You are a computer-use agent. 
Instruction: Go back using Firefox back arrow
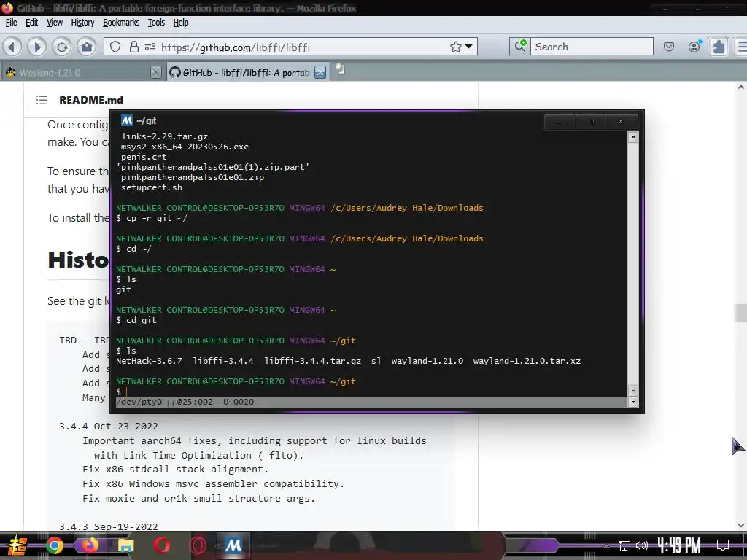point(12,47)
